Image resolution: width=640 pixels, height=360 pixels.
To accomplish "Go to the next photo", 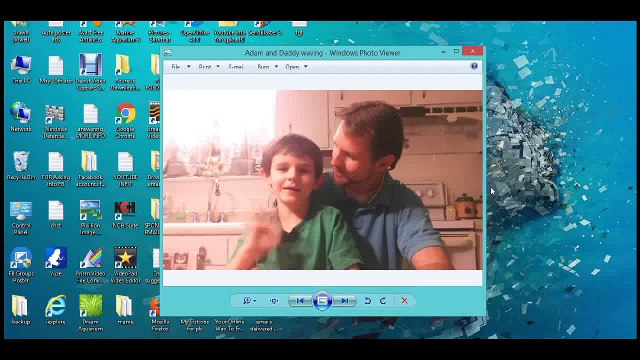I will coord(344,301).
